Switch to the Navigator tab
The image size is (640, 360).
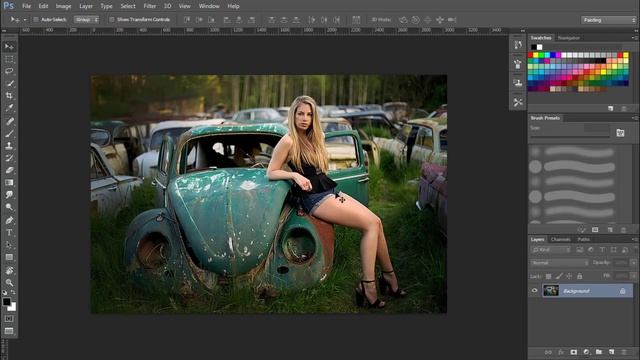[x=569, y=38]
